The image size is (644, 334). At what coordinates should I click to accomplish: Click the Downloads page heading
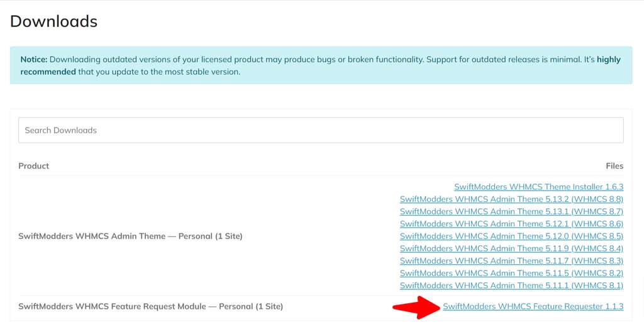(x=54, y=21)
